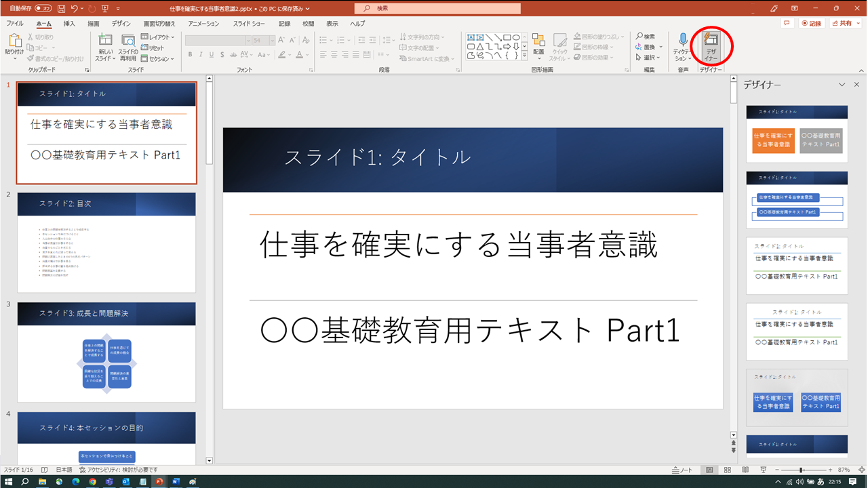Apply Underline formatting (U)
Viewport: 868px width, 488px height.
click(x=212, y=55)
